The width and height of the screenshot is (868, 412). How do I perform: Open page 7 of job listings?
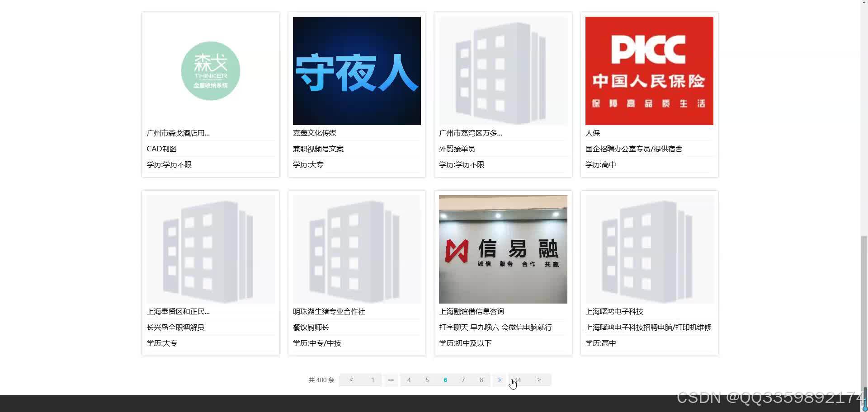point(463,380)
